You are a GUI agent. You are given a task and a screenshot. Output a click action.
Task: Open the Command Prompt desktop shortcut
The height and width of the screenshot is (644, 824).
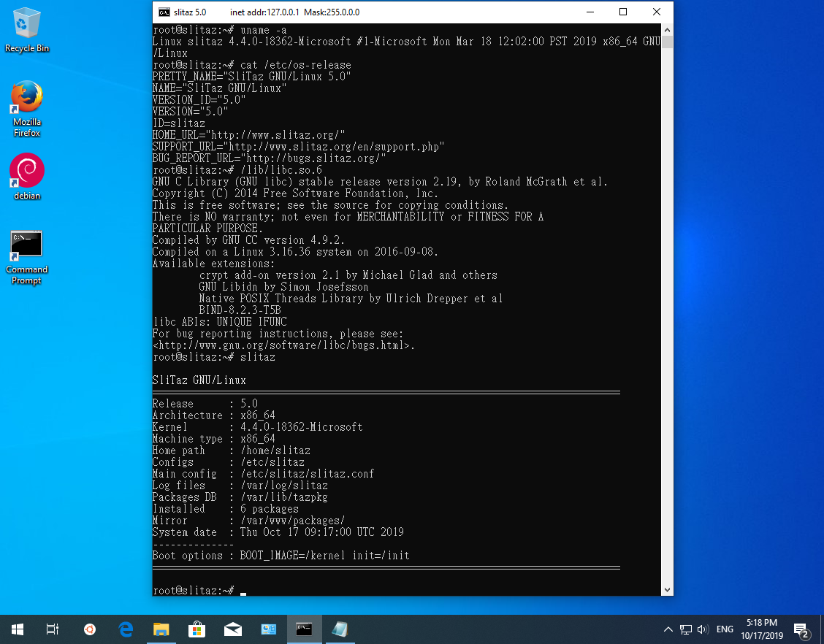click(x=27, y=258)
